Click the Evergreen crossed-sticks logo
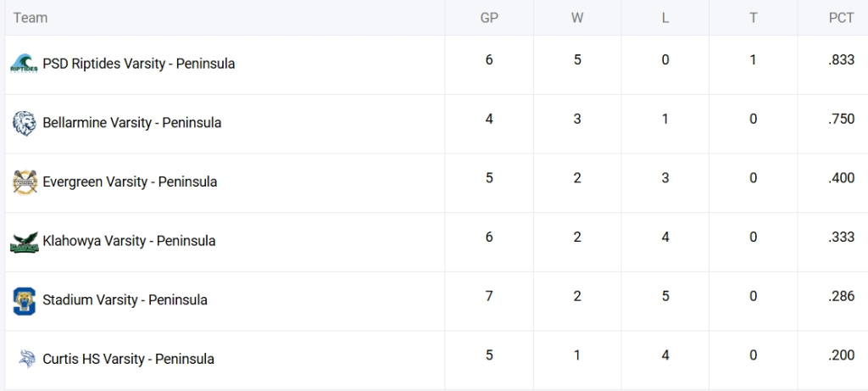This screenshot has height=391, width=868. pyautogui.click(x=24, y=182)
